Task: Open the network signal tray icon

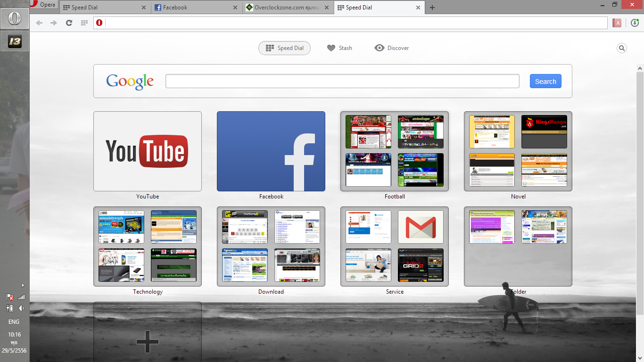Action: pyautogui.click(x=21, y=297)
